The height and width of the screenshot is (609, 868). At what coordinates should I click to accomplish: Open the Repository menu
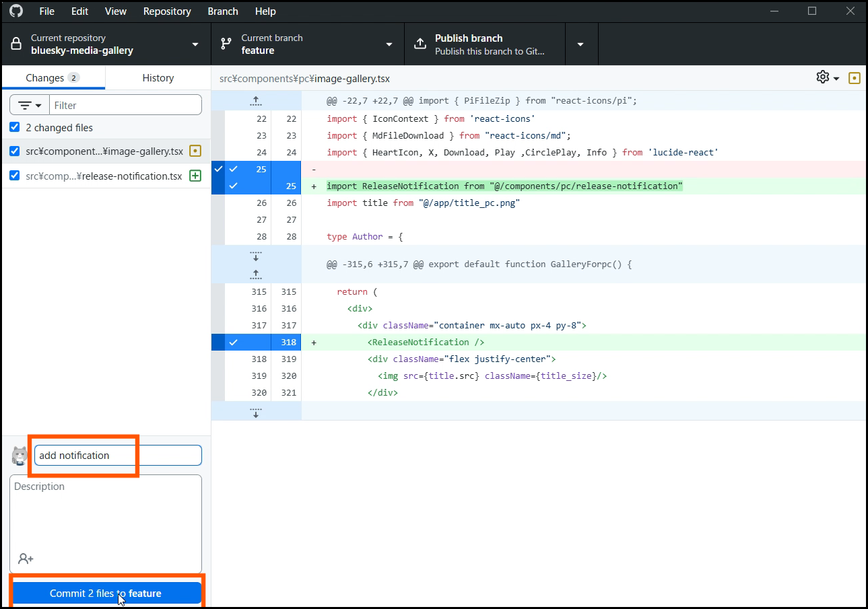pyautogui.click(x=167, y=11)
